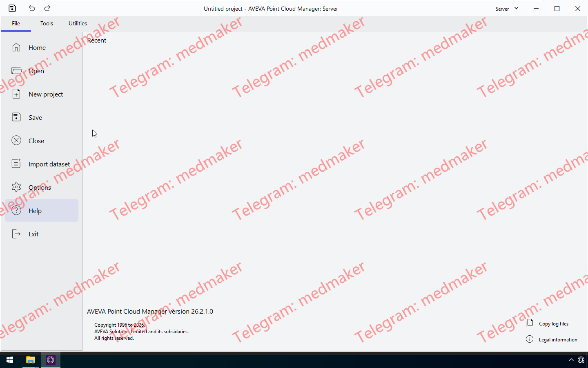This screenshot has width=588, height=368.
Task: Choose Open from the sidebar
Action: 36,71
